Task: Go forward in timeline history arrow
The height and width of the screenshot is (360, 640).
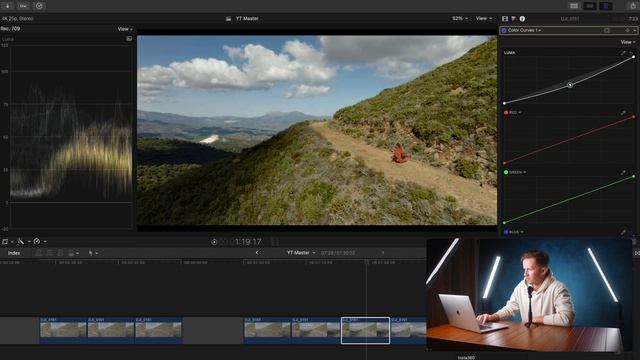Action: [382, 253]
